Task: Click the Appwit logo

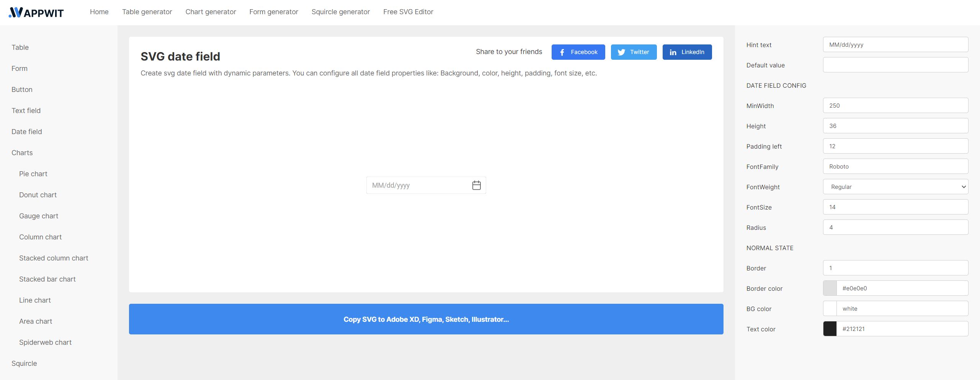Action: point(35,12)
